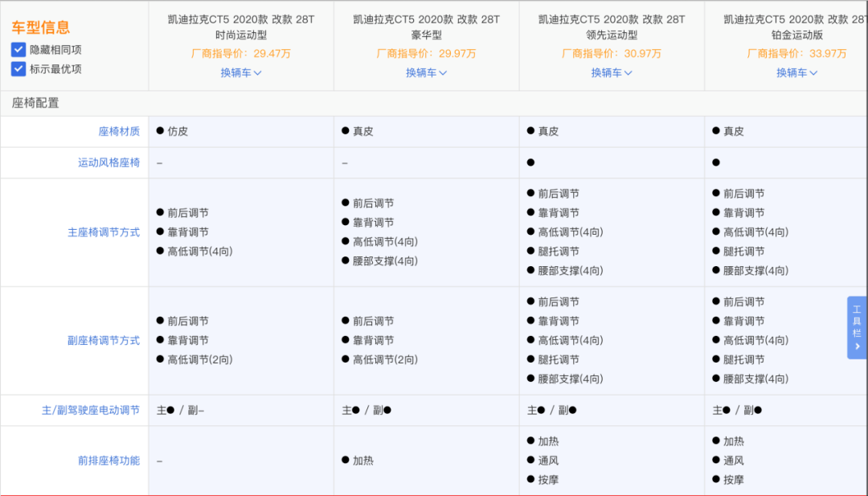
Task: Open 换辆车 dropdown for 豪华型
Action: 426,72
